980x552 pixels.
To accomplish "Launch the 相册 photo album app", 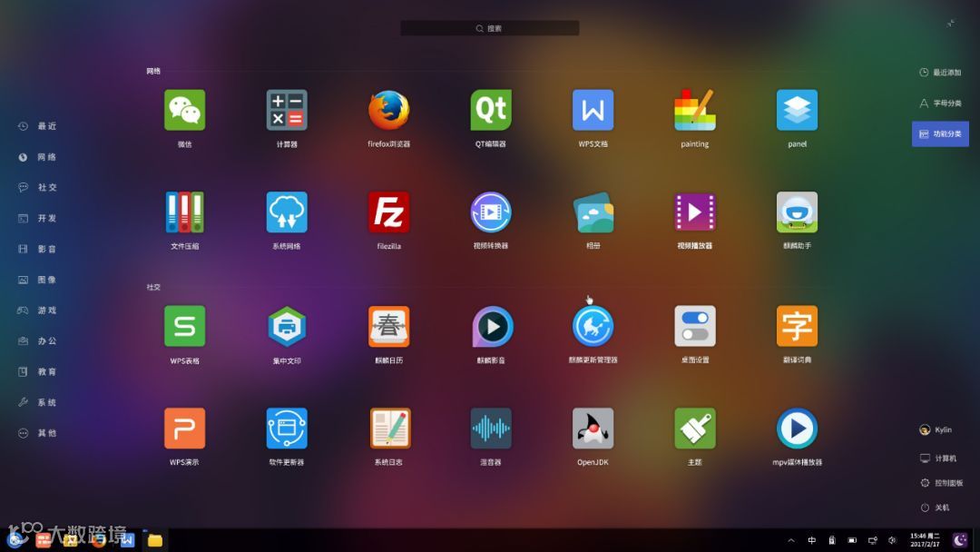I will [593, 212].
